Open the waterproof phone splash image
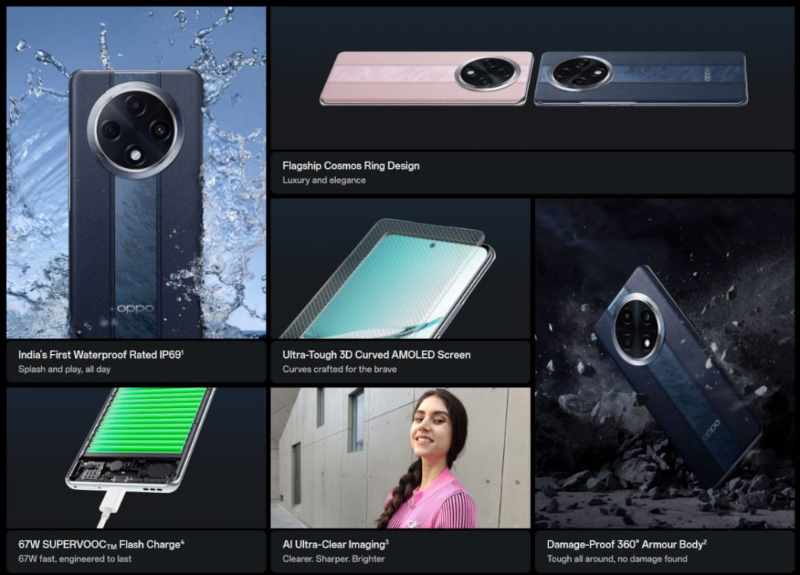This screenshot has height=575, width=800. (x=136, y=172)
